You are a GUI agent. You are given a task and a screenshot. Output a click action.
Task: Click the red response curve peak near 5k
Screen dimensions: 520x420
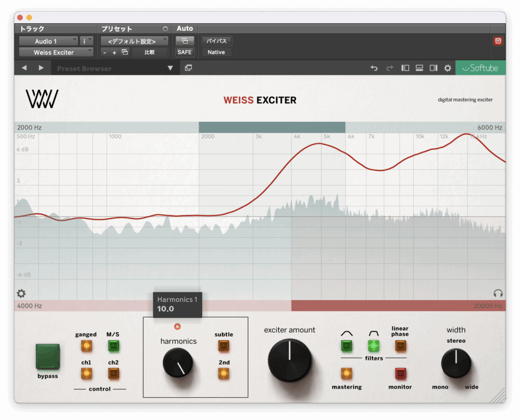point(319,143)
